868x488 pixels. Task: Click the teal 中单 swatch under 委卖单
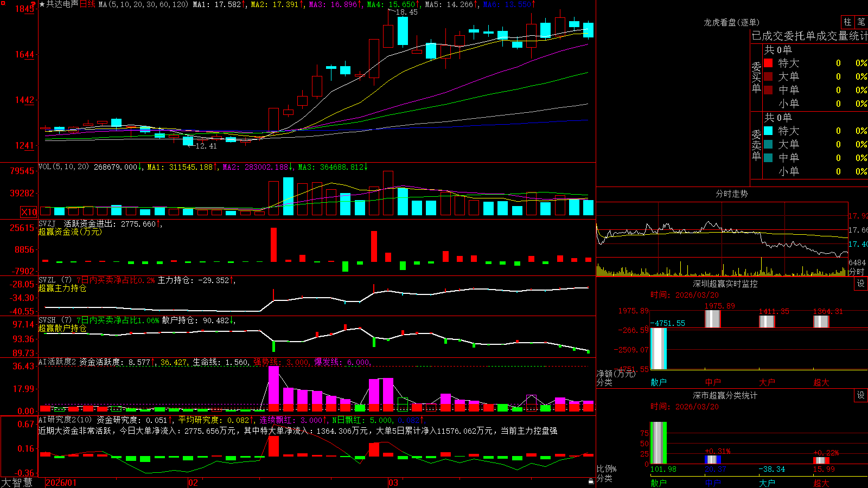pyautogui.click(x=768, y=158)
